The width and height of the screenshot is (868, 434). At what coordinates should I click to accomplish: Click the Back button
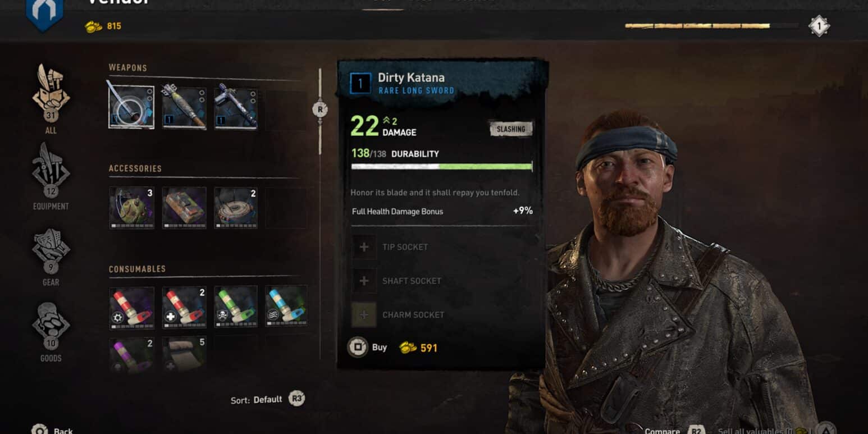point(52,430)
